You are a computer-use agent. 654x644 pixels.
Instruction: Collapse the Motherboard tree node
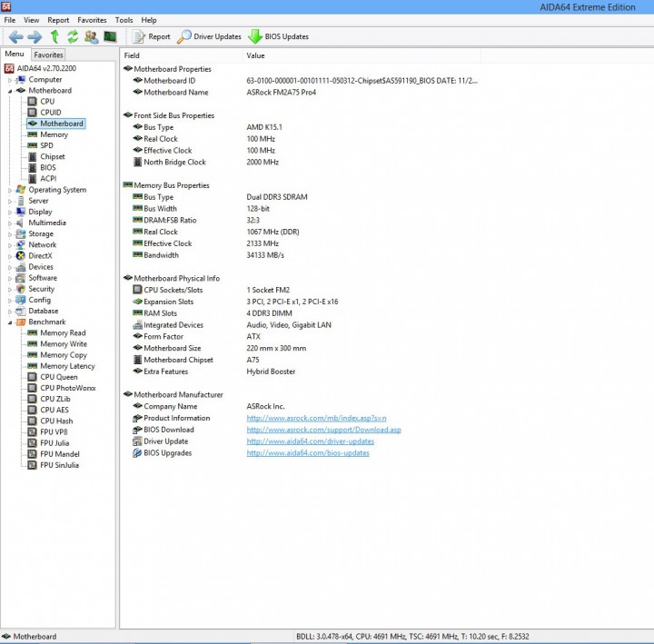10,91
